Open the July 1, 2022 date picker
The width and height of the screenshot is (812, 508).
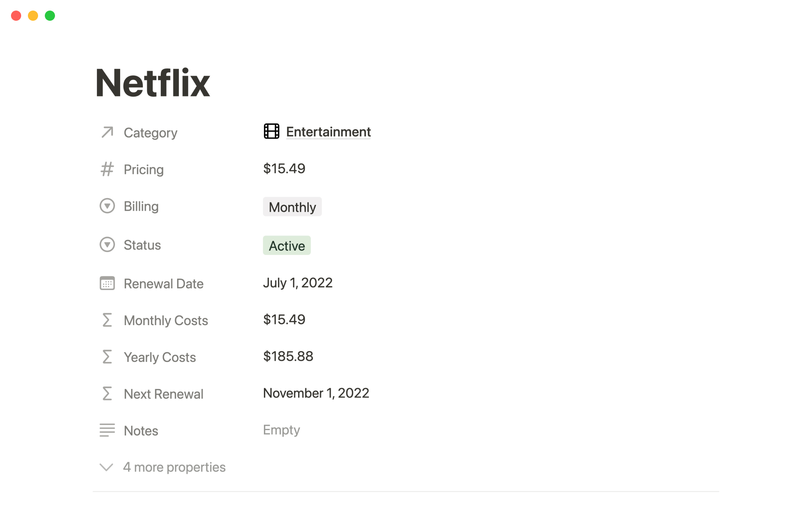click(x=298, y=283)
